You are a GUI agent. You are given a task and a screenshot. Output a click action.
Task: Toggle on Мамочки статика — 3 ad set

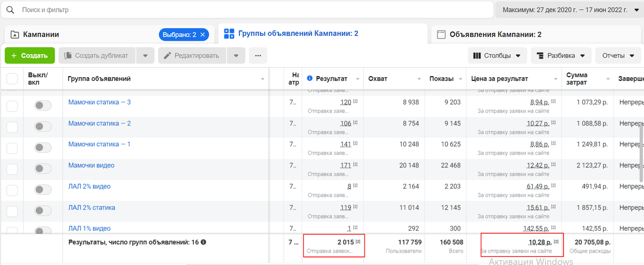(43, 106)
